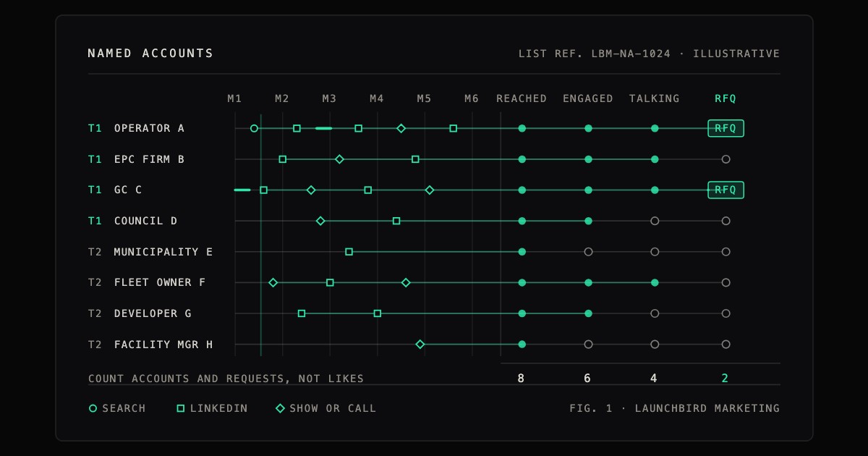Click the green RFQ total count 2

[x=726, y=378]
